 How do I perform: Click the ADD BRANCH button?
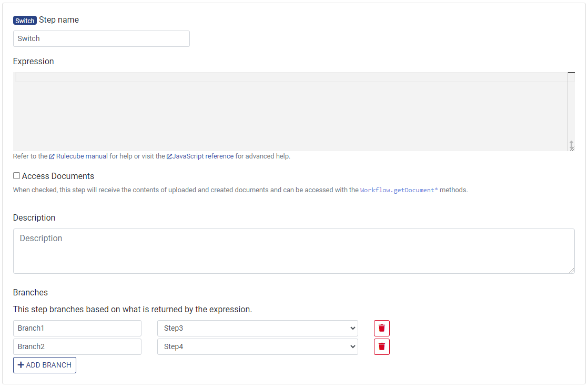tap(45, 365)
